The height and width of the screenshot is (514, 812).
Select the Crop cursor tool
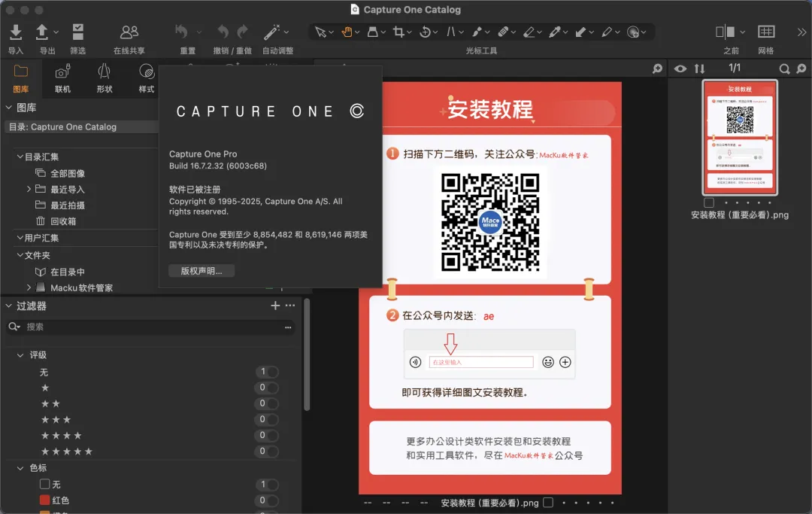(398, 32)
